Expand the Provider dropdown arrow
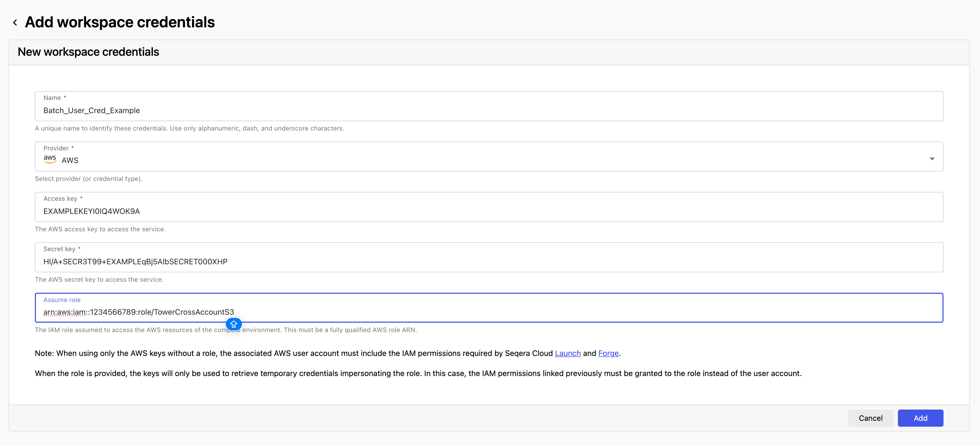The height and width of the screenshot is (446, 980). tap(932, 159)
